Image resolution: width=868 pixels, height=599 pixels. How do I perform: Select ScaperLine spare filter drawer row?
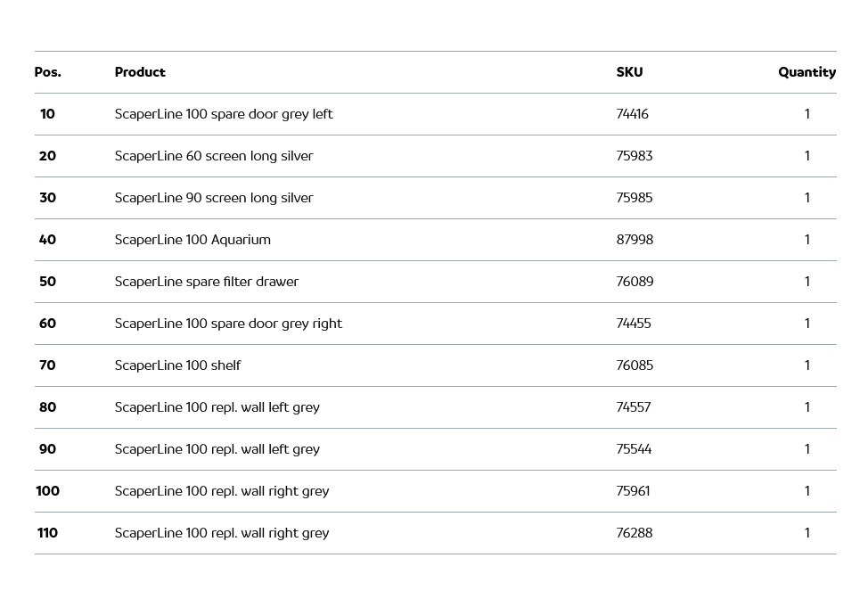click(207, 282)
